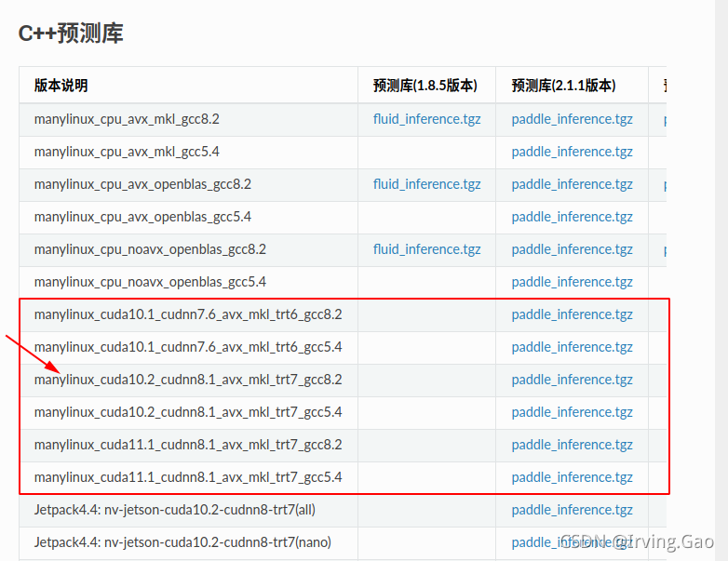
Task: Select the C++预测库 heading
Action: [x=71, y=33]
